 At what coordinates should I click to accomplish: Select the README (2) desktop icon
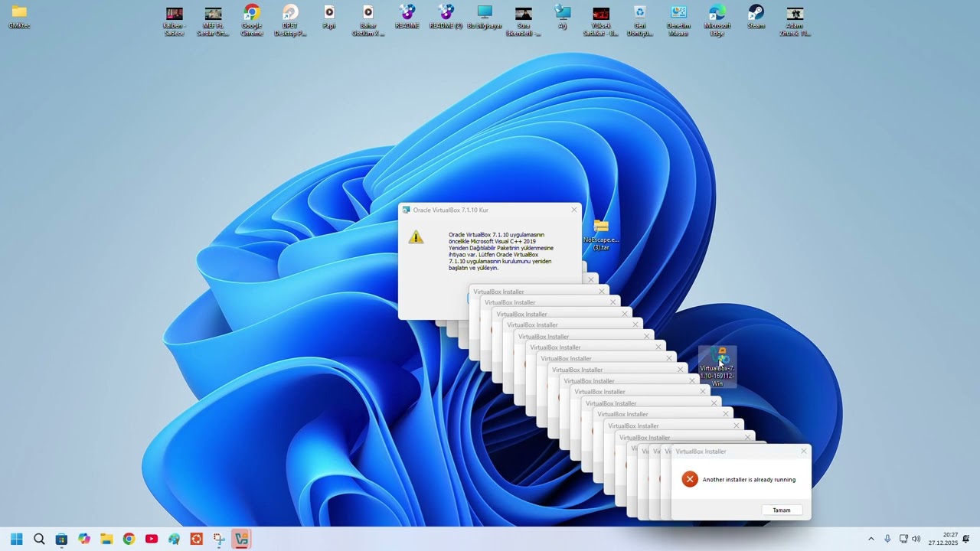tap(446, 18)
